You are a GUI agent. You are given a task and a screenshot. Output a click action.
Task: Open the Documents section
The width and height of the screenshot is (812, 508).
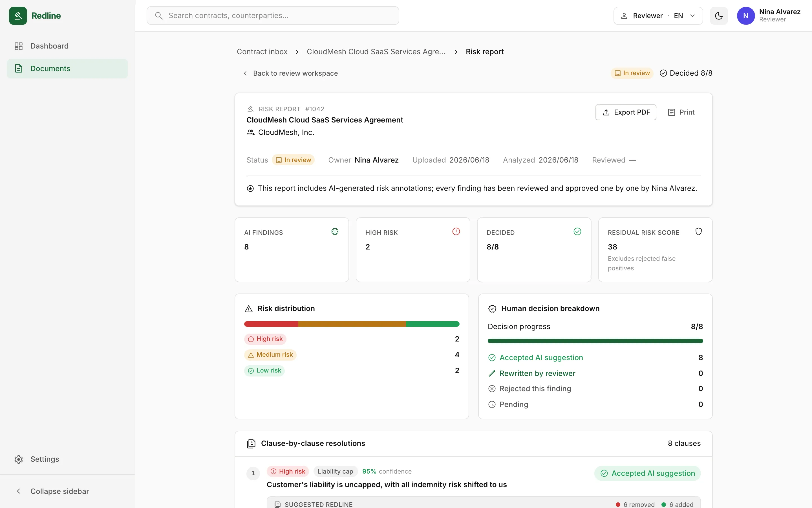pyautogui.click(x=67, y=69)
